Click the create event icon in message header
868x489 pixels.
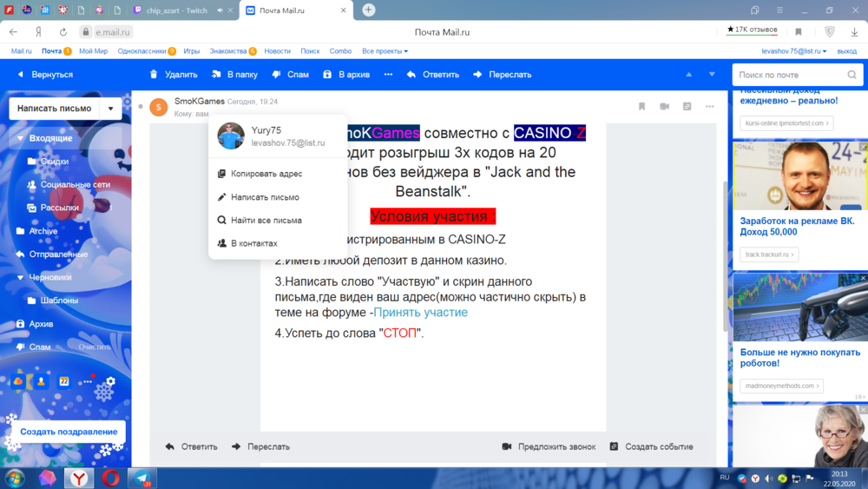[x=687, y=106]
